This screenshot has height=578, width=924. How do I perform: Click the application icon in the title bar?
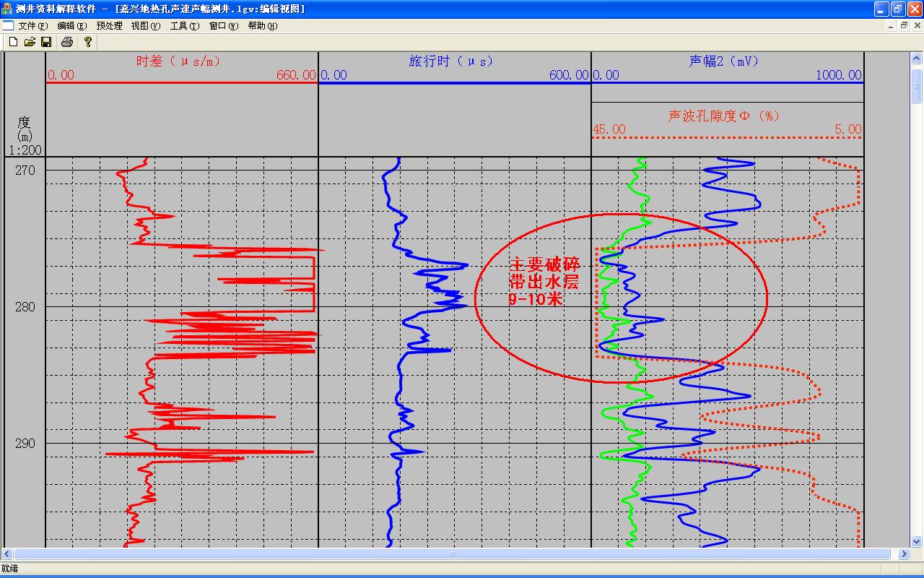click(x=7, y=9)
